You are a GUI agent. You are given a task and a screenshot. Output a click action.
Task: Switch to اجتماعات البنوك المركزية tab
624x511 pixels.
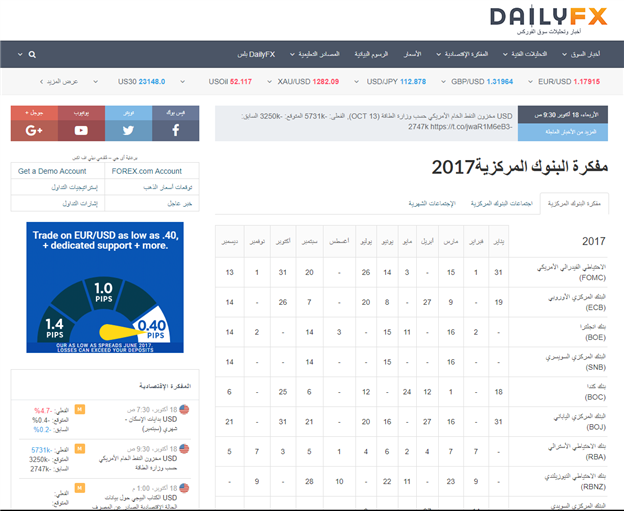501,204
